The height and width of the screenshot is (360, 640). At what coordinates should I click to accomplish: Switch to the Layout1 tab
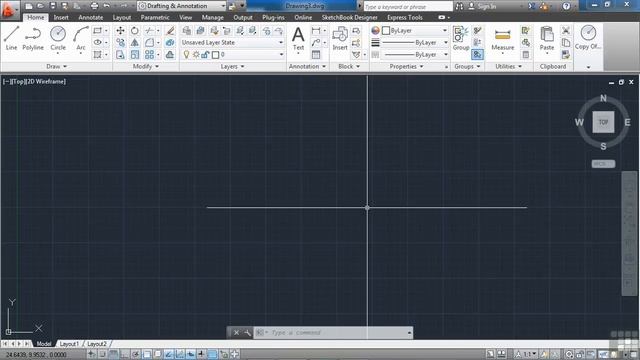(x=69, y=344)
